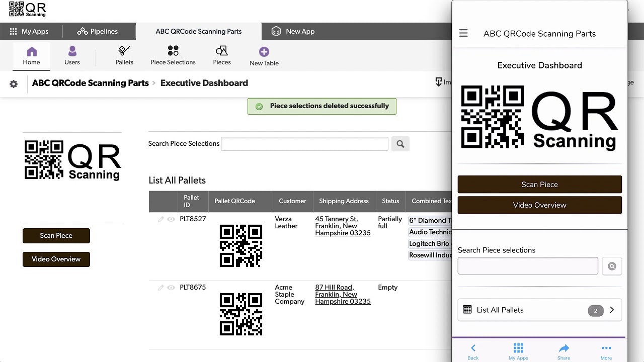Tap the mobile Scan Piece button
The height and width of the screenshot is (362, 644).
point(539,185)
